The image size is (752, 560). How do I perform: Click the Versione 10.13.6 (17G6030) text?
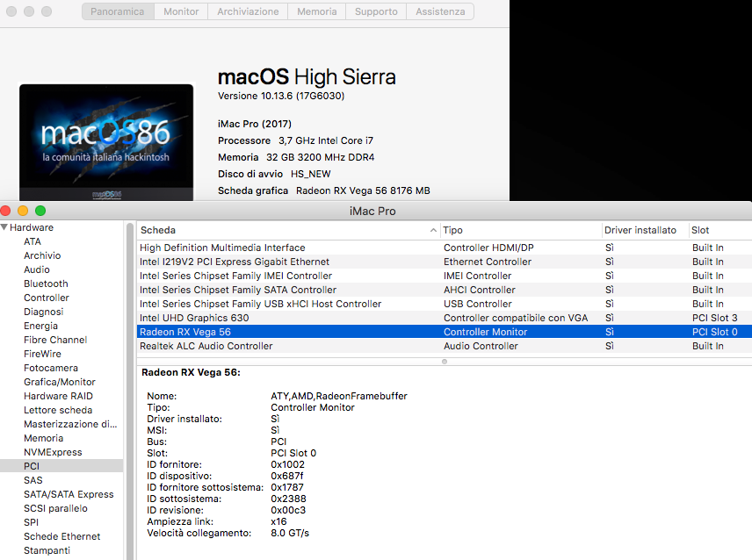(x=281, y=96)
